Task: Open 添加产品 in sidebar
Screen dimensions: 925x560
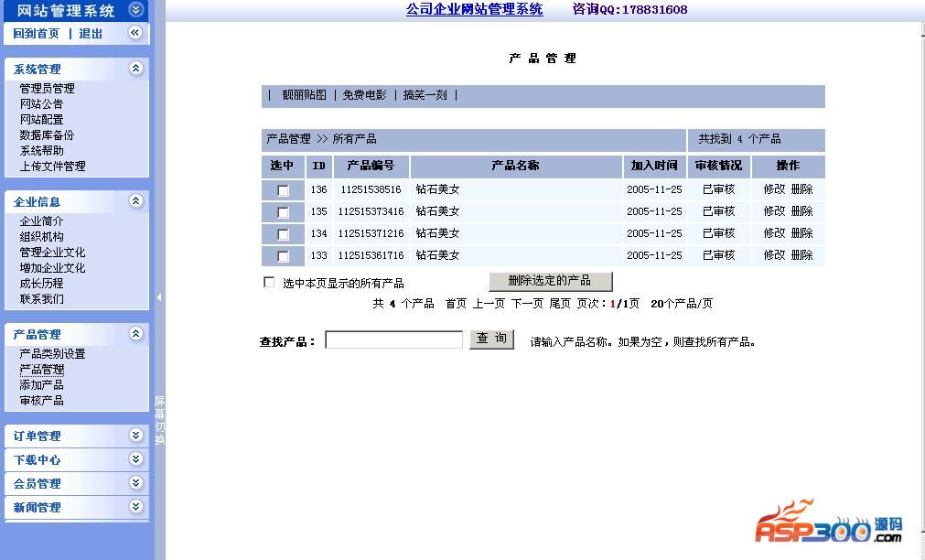Action: 41,384
